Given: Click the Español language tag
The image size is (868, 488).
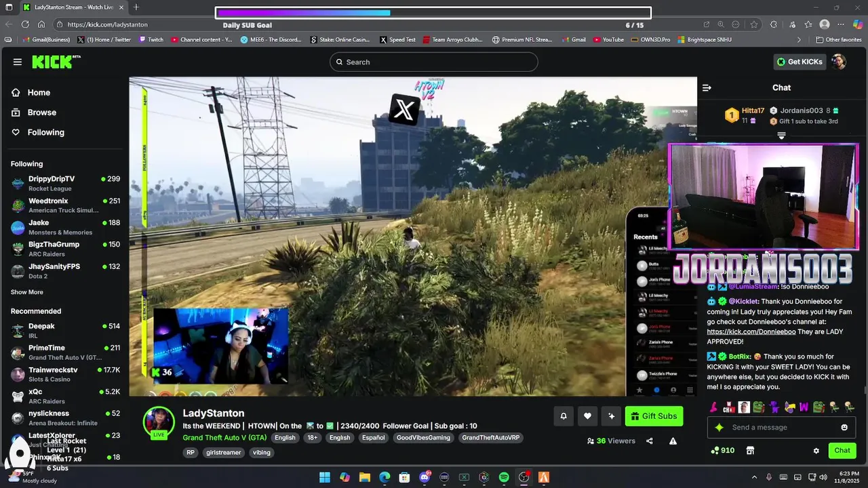Looking at the screenshot, I should (374, 438).
